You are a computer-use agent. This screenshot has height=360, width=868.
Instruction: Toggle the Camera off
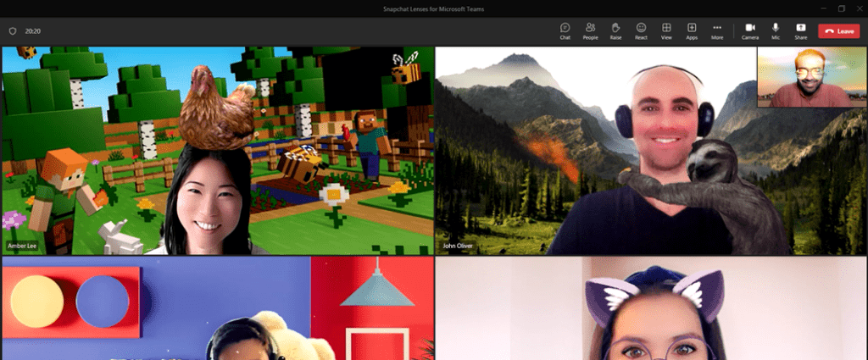pyautogui.click(x=750, y=31)
